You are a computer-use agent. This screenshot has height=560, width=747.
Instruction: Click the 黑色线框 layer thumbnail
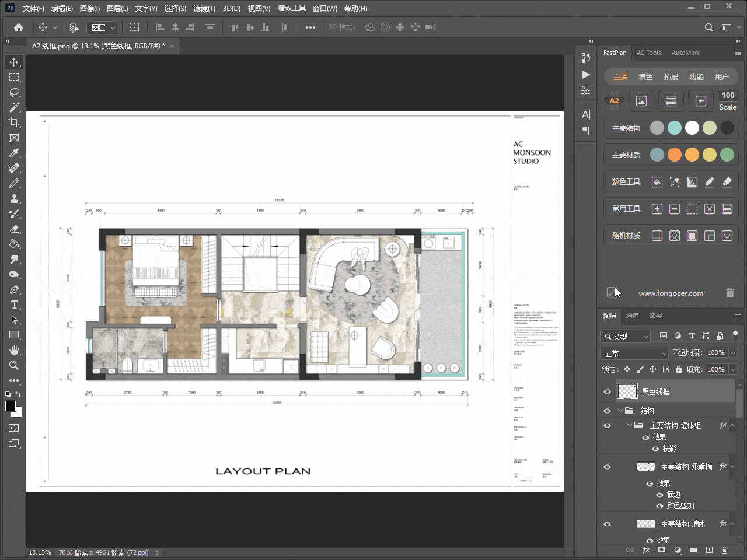(627, 391)
